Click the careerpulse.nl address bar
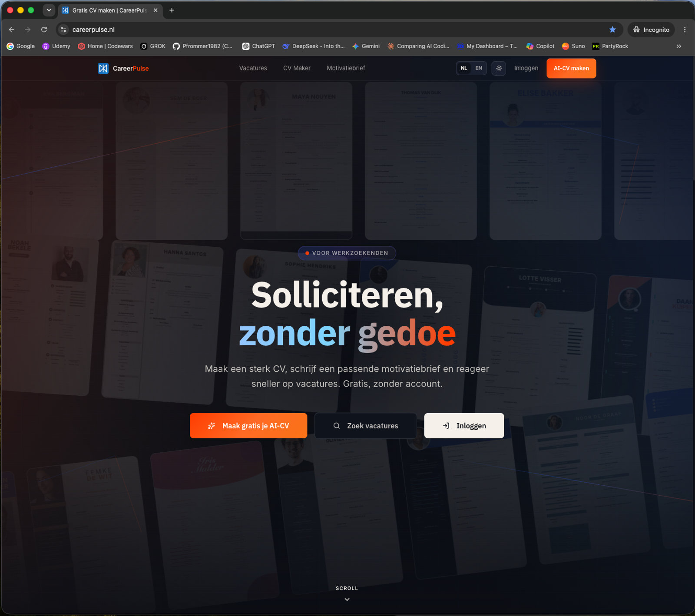Viewport: 695px width, 616px height. point(339,30)
